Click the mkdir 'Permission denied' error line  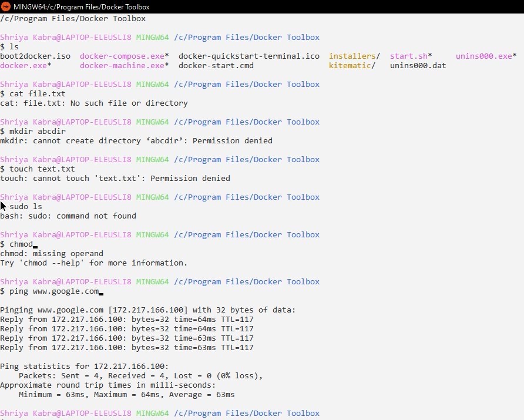136,140
